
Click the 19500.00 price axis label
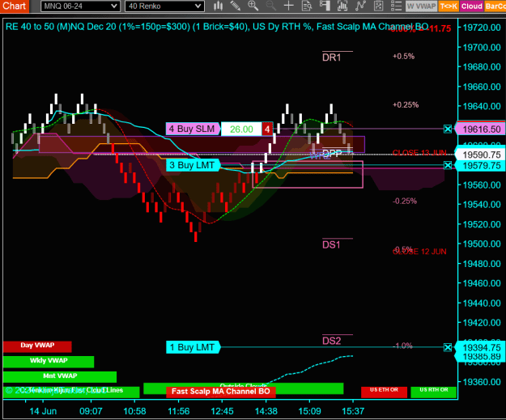[482, 244]
